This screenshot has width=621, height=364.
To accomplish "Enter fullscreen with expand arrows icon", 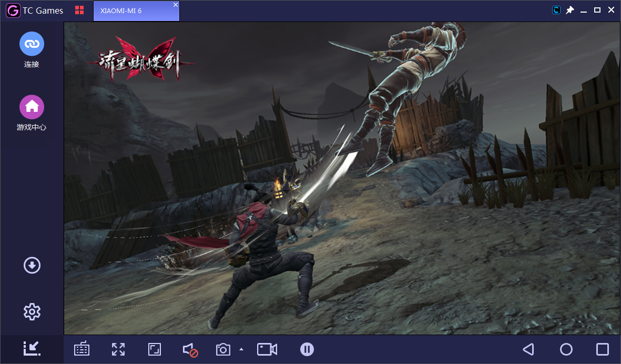I will pos(118,349).
